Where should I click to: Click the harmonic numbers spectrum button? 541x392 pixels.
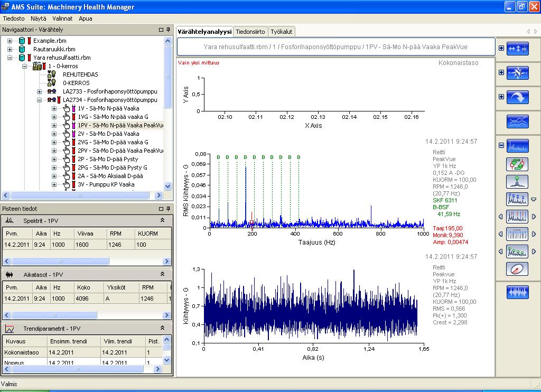click(x=517, y=199)
